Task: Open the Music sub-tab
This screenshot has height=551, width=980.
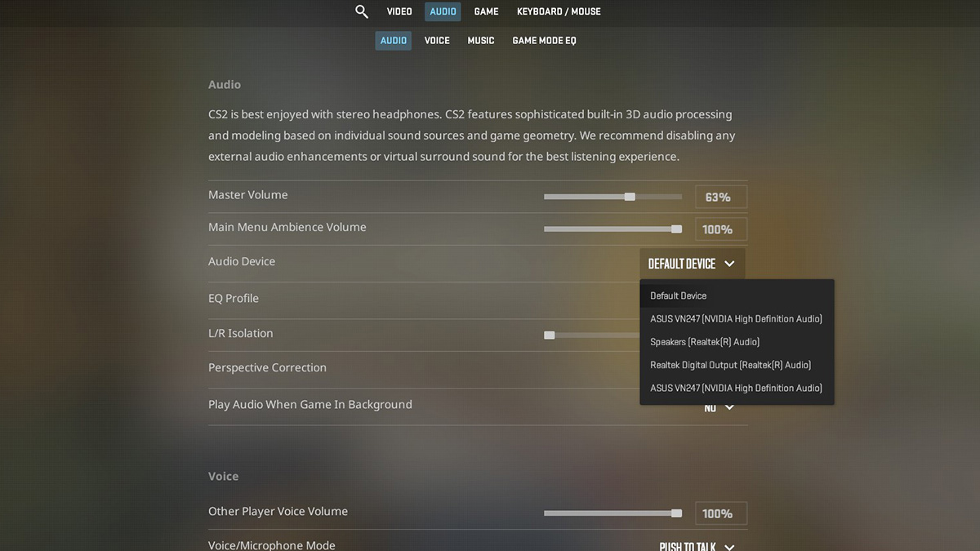Action: 481,41
